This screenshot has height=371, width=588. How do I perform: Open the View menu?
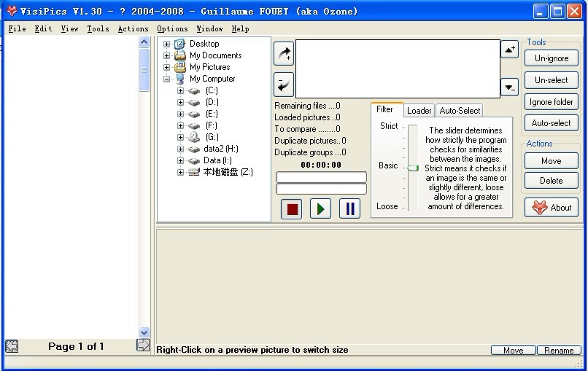point(70,29)
